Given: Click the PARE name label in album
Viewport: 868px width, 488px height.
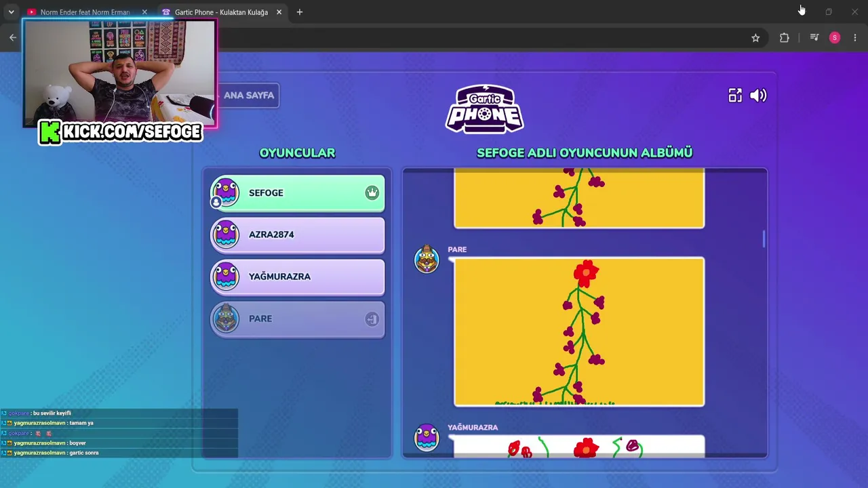Looking at the screenshot, I should [x=457, y=249].
